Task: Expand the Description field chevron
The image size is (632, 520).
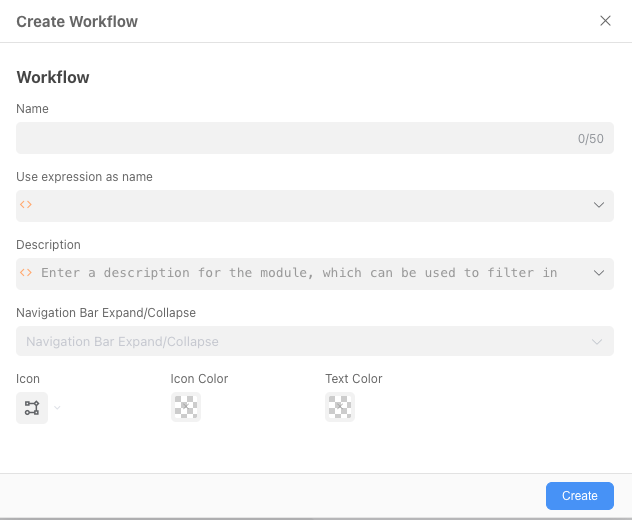Action: [599, 273]
